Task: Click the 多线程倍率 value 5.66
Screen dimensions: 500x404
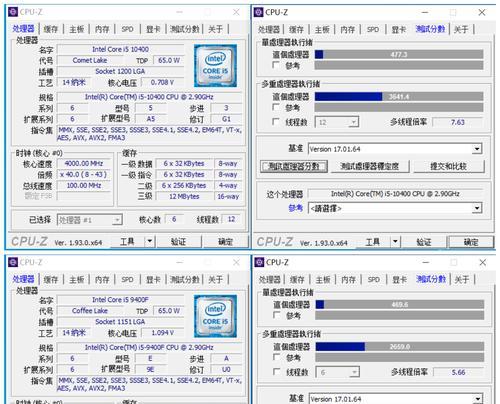Action: [458, 372]
